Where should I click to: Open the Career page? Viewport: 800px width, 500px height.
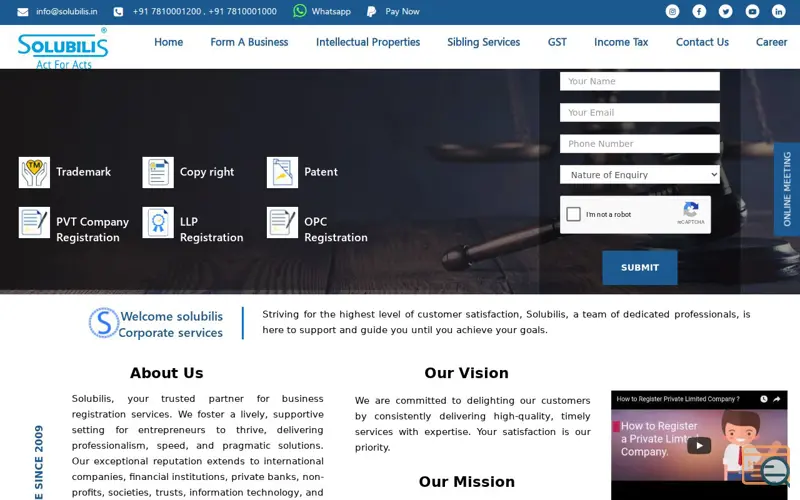click(771, 42)
